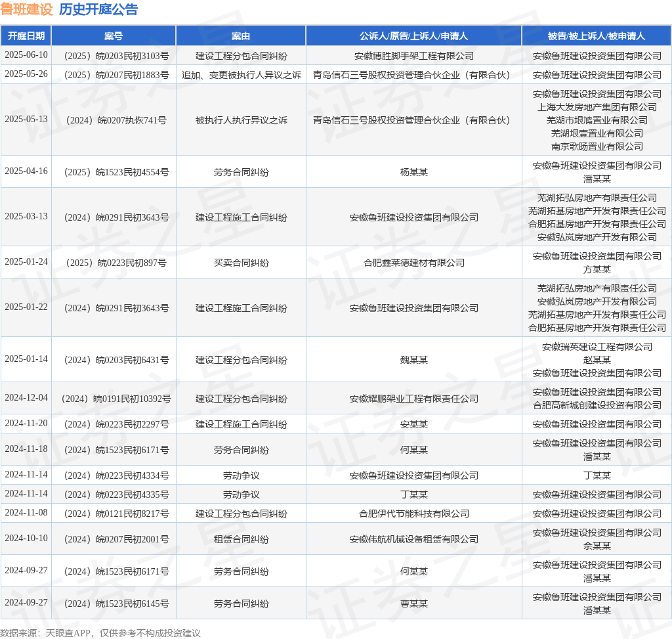Click the 鲁班建设 title text
The image size is (672, 639).
pyautogui.click(x=26, y=9)
